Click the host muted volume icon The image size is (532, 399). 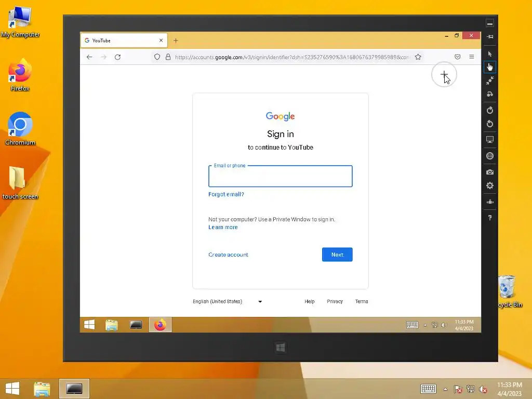pyautogui.click(x=483, y=389)
